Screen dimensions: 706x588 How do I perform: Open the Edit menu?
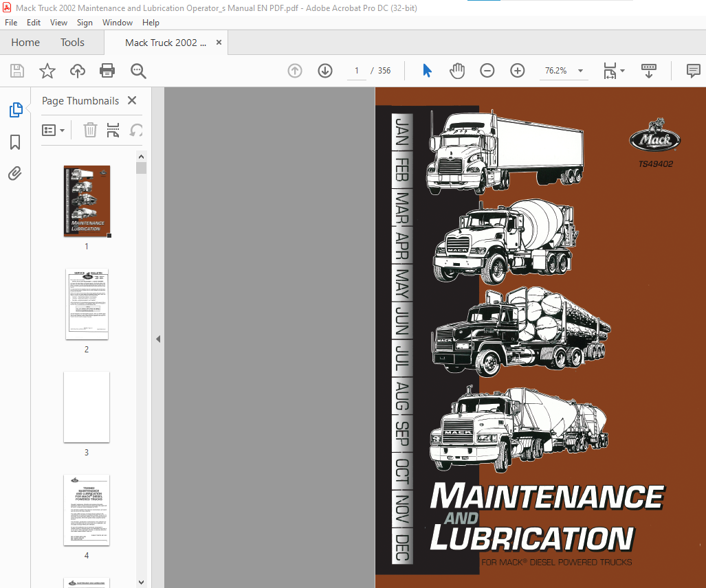pos(33,23)
